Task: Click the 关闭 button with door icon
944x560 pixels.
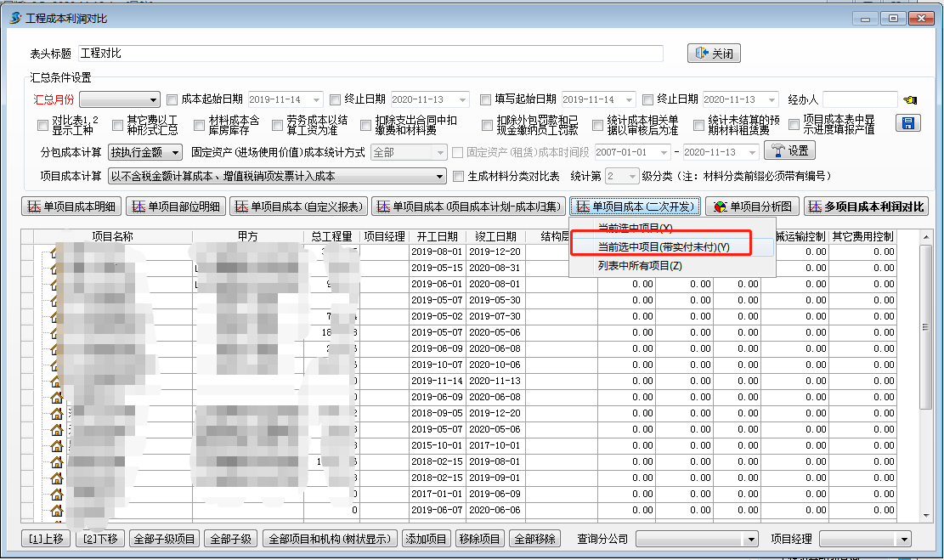Action: (714, 54)
